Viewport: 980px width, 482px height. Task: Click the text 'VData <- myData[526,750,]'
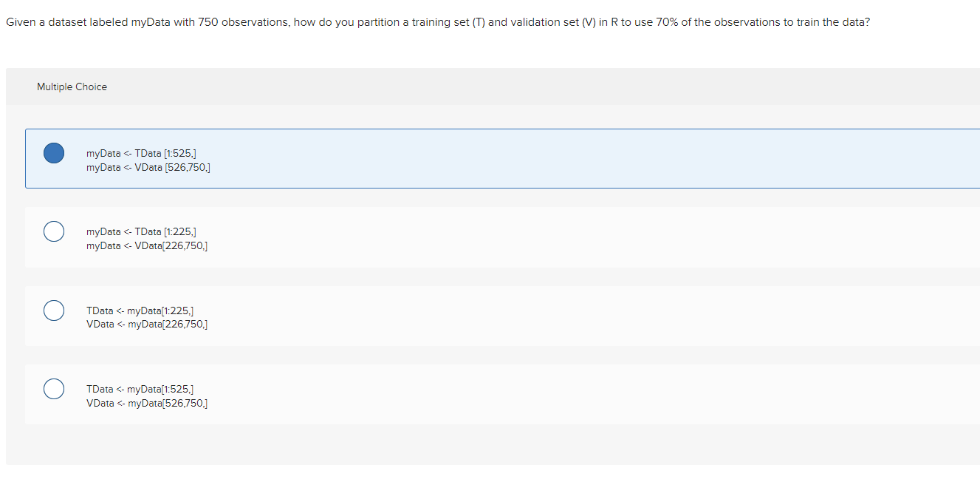coord(147,403)
